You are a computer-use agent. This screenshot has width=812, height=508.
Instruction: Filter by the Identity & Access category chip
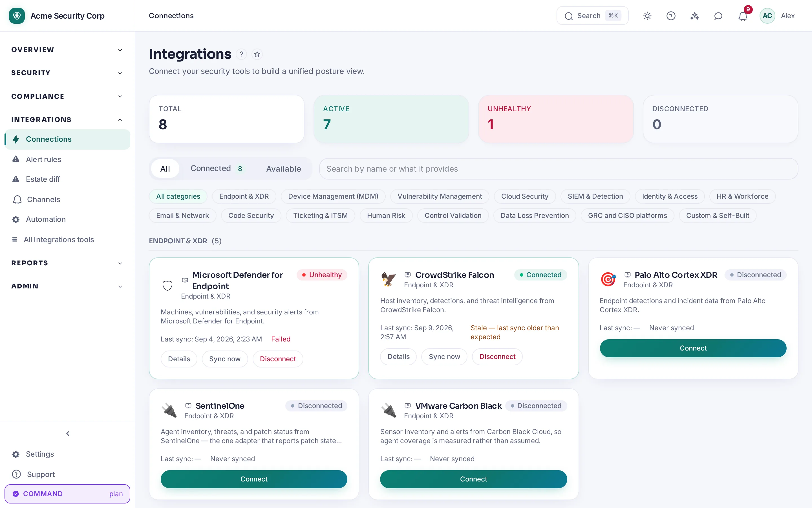click(670, 196)
